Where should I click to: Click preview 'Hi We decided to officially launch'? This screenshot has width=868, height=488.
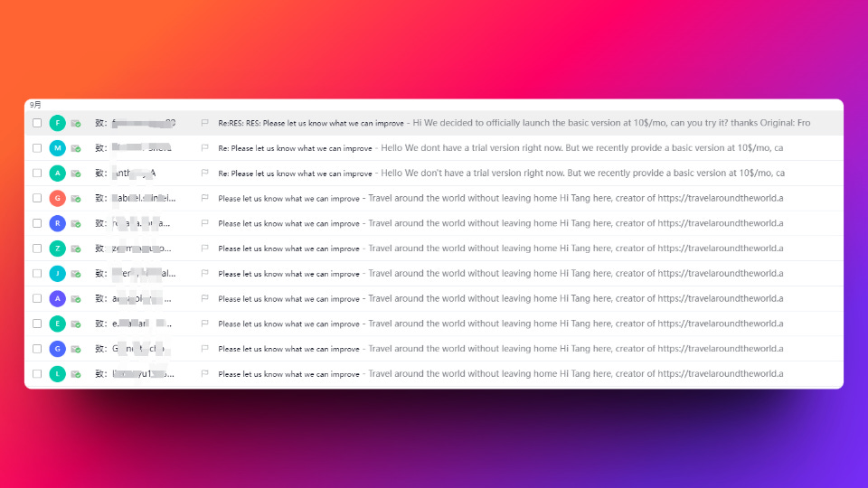click(611, 123)
